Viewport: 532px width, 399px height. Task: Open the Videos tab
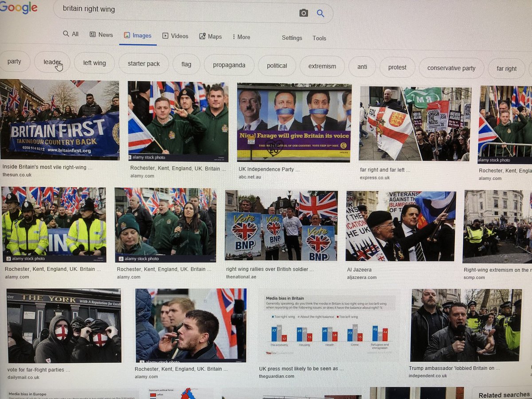click(x=175, y=36)
